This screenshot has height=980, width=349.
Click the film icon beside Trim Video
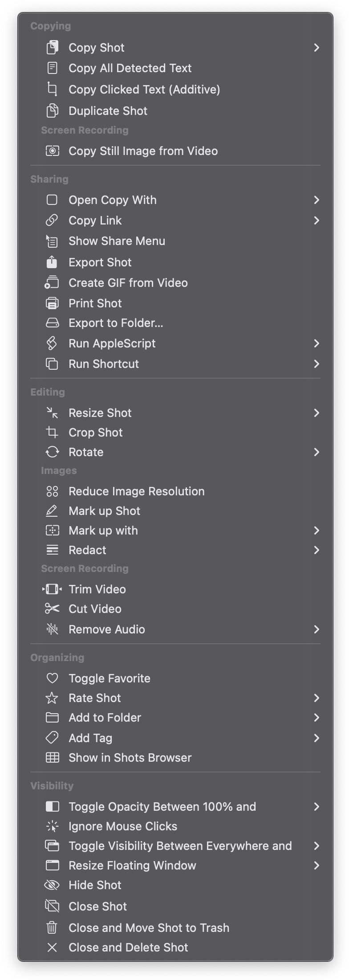click(x=52, y=589)
